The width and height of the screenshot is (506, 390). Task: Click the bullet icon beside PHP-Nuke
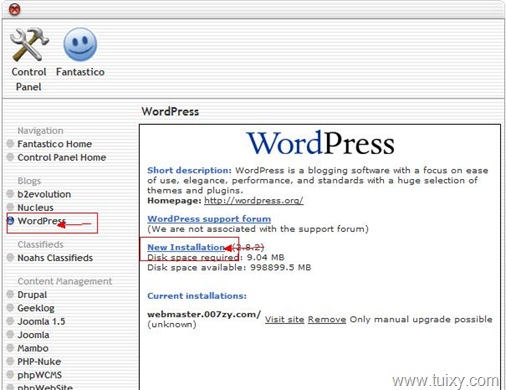tap(10, 361)
